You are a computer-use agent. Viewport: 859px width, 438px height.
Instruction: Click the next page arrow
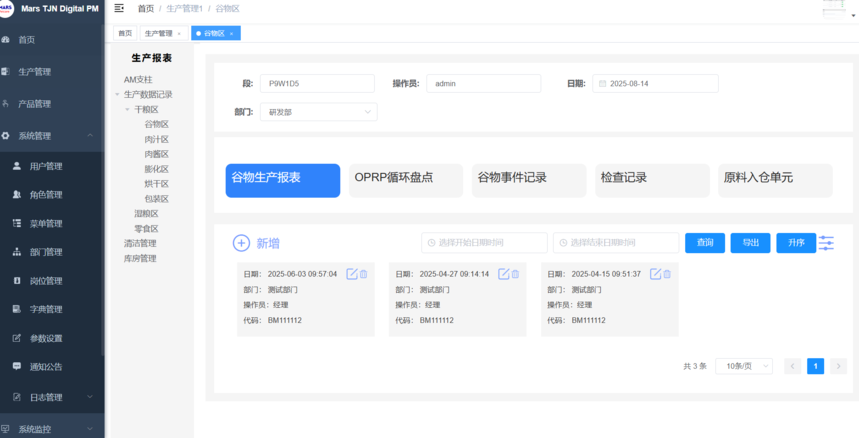tap(838, 366)
